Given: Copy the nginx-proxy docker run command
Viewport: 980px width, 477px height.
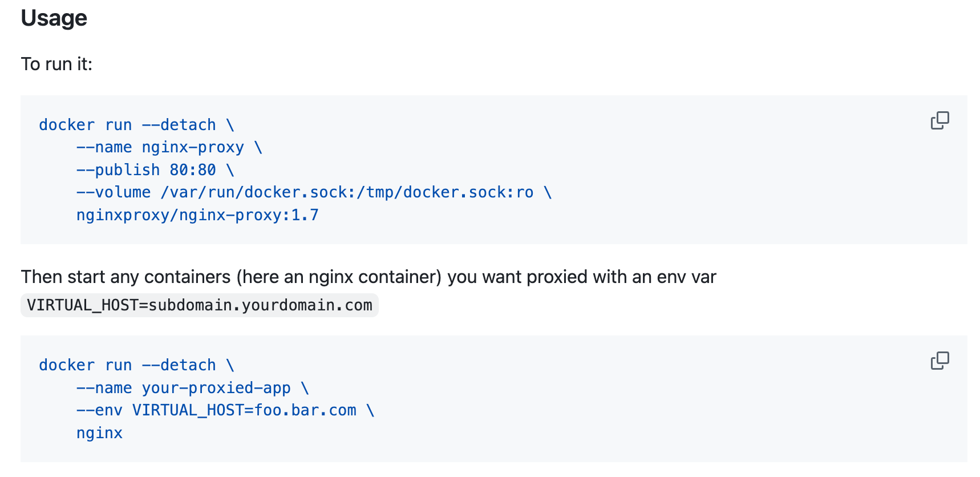Looking at the screenshot, I should click(939, 120).
